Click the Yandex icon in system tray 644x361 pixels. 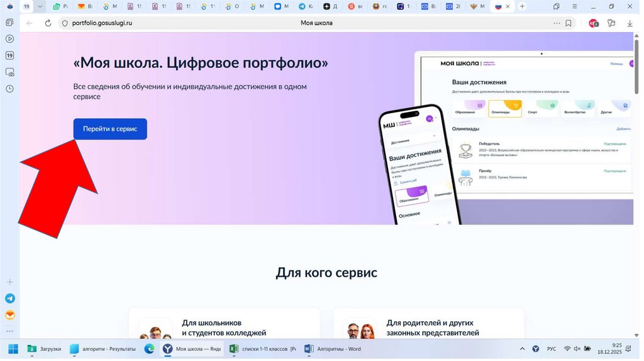[x=536, y=349]
